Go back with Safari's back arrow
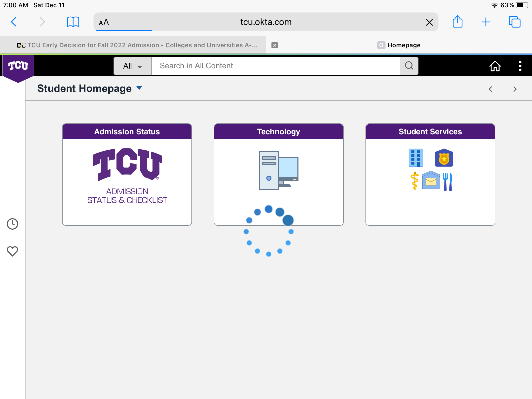Screen dimensions: 532x399 click(x=14, y=22)
